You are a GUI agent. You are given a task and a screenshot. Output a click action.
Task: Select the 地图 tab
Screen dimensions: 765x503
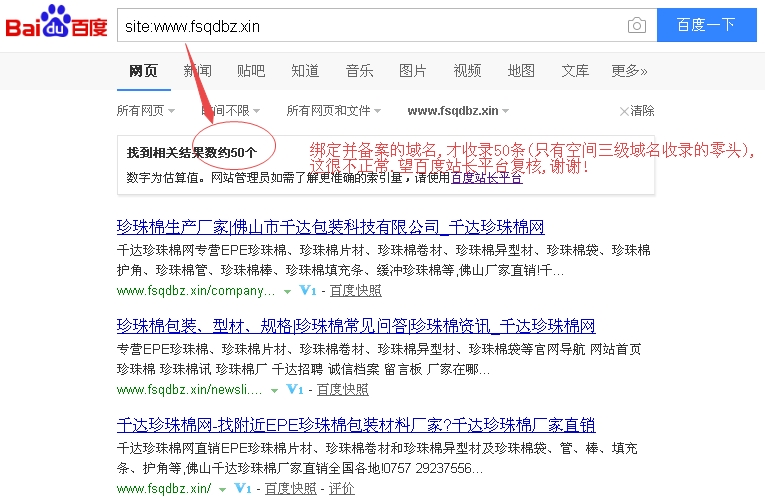click(521, 71)
